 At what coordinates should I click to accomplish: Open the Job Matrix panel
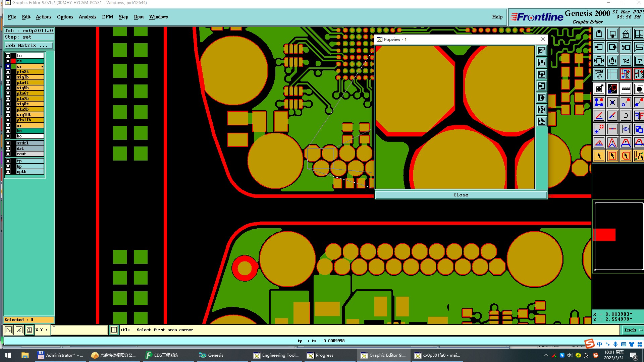point(29,46)
